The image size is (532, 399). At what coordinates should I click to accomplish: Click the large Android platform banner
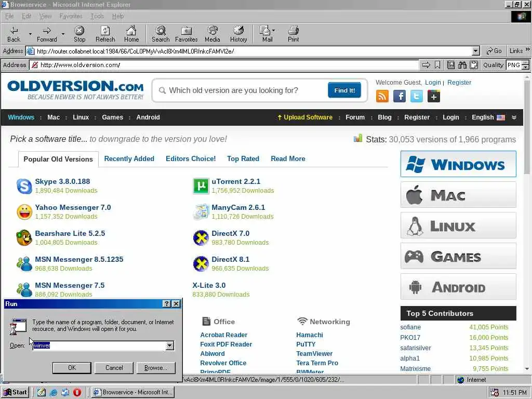pos(458,287)
